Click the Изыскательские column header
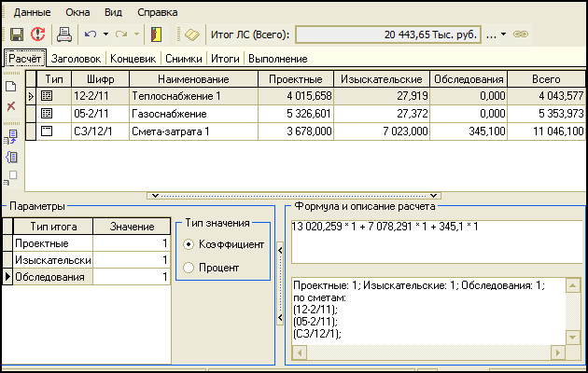 coord(383,78)
